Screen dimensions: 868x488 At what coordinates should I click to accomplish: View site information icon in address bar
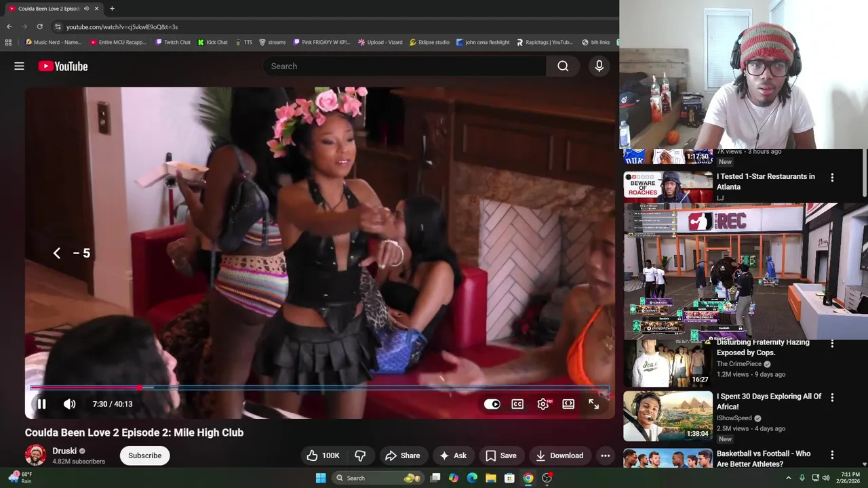pos(58,26)
